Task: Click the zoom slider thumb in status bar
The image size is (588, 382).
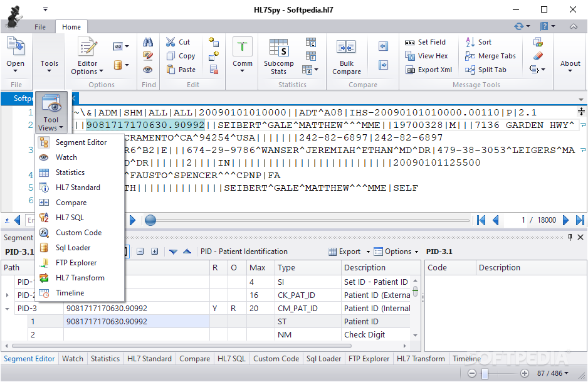Action: coord(485,373)
